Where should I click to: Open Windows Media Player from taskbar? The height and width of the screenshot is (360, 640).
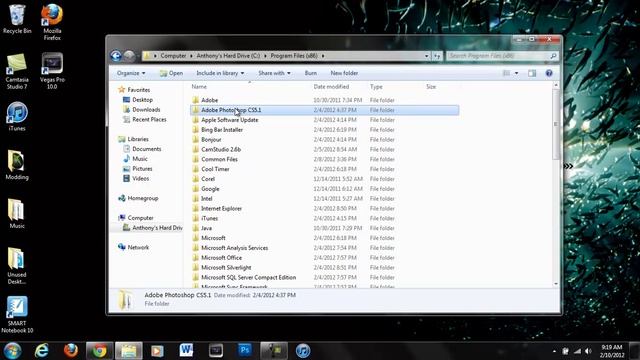click(x=157, y=351)
